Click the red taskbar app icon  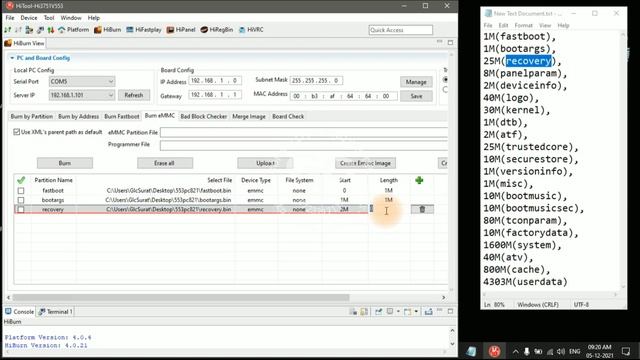(x=494, y=351)
